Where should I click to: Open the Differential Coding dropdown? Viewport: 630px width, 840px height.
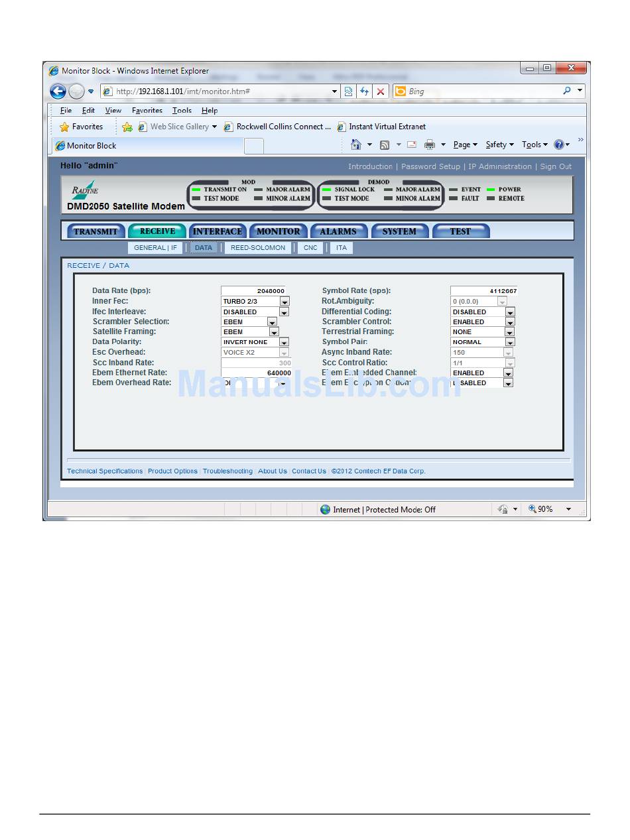pyautogui.click(x=510, y=312)
